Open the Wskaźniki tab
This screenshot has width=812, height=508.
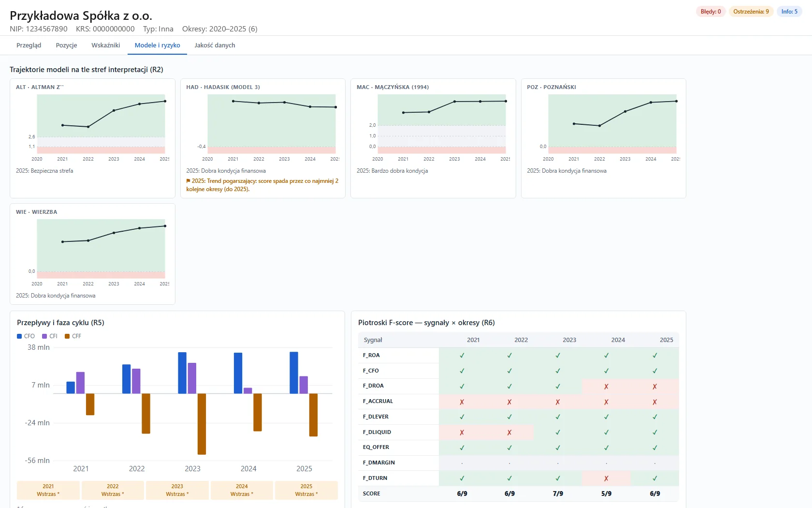point(105,45)
